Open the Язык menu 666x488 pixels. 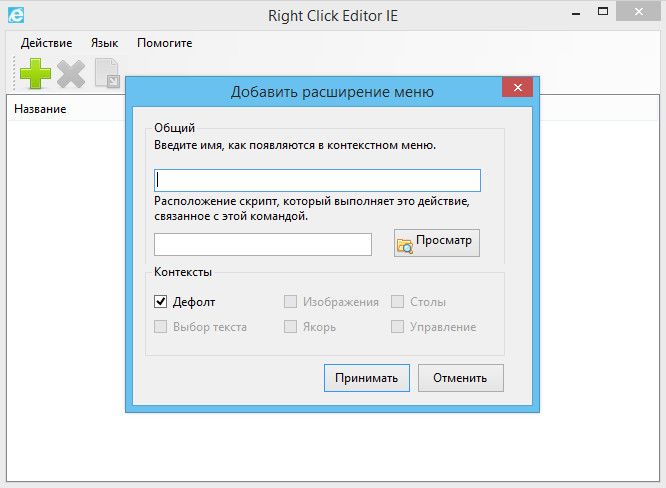tap(104, 43)
